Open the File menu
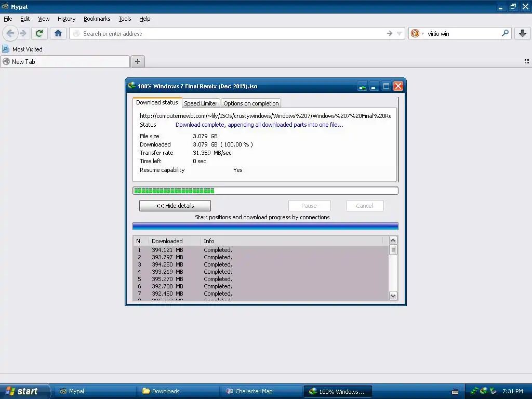This screenshot has width=532, height=399. (x=8, y=19)
